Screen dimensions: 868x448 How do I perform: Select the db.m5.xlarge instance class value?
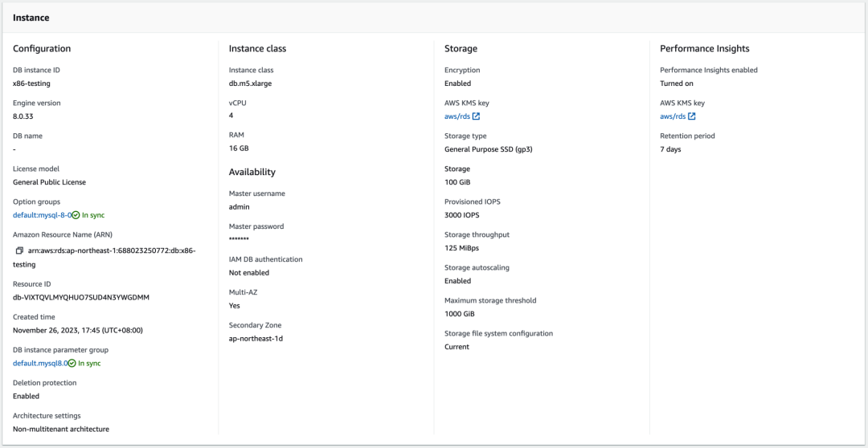coord(251,83)
